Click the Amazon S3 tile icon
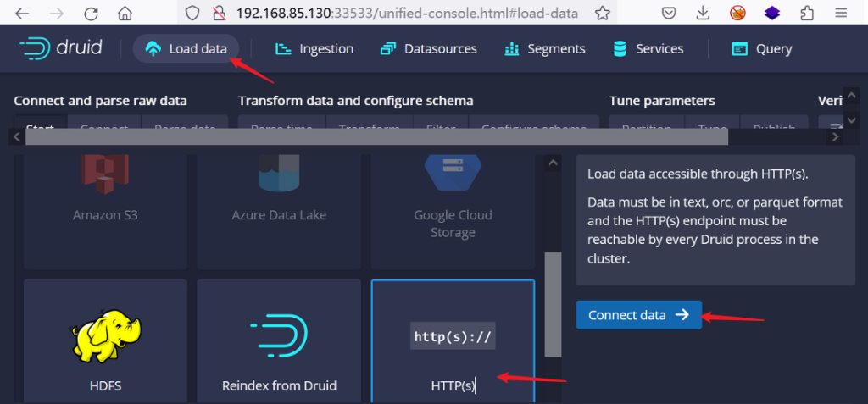868x404 pixels. (x=105, y=173)
